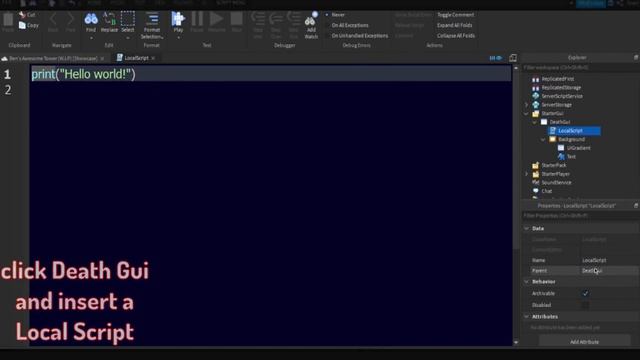Open dropdown arrow below Find
The width and height of the screenshot is (640, 360).
(x=91, y=38)
